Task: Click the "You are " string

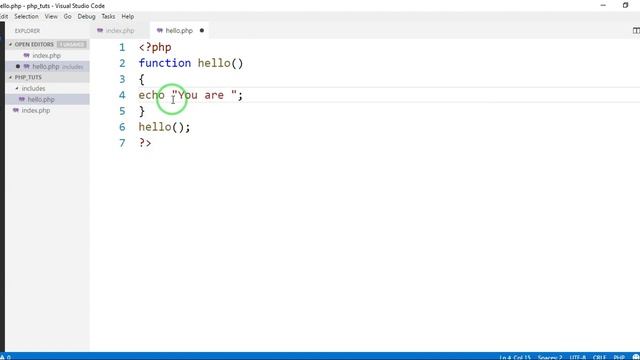Action: [x=204, y=95]
